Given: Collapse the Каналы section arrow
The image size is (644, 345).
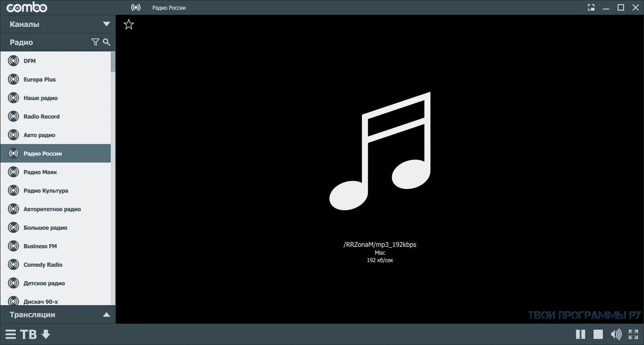Looking at the screenshot, I should coord(107,24).
